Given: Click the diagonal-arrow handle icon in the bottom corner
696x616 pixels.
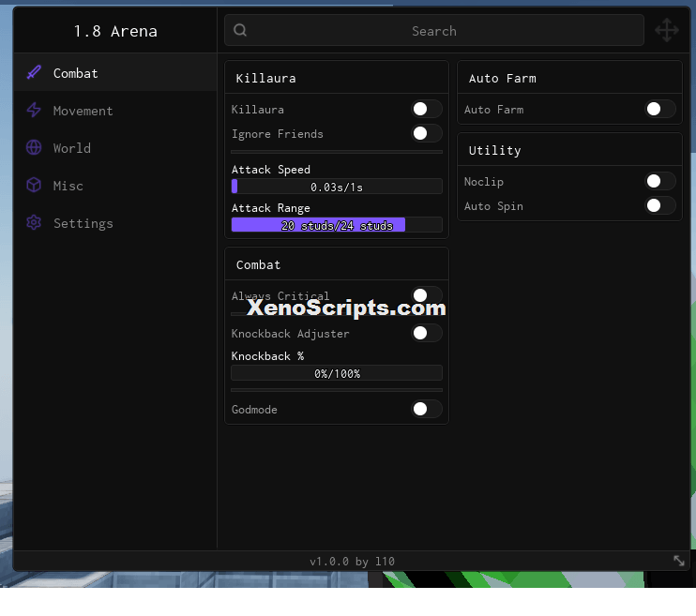Looking at the screenshot, I should point(679,561).
